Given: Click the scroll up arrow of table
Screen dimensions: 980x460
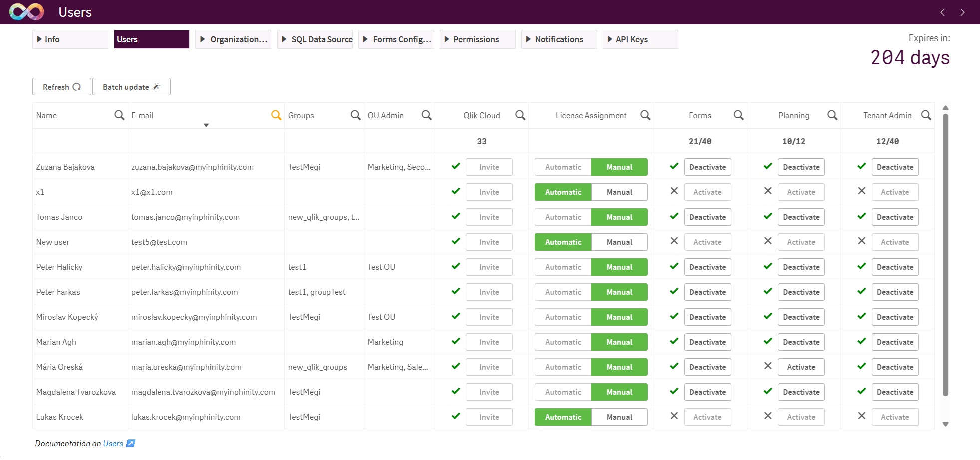Looking at the screenshot, I should tap(945, 108).
